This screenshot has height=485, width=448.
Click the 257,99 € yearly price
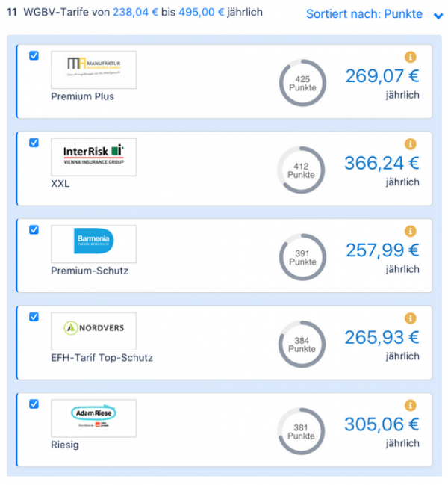382,250
